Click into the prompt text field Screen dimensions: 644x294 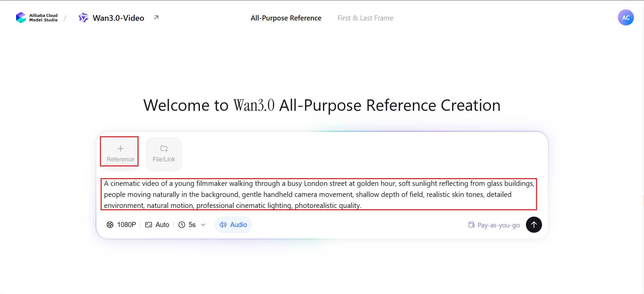(319, 194)
